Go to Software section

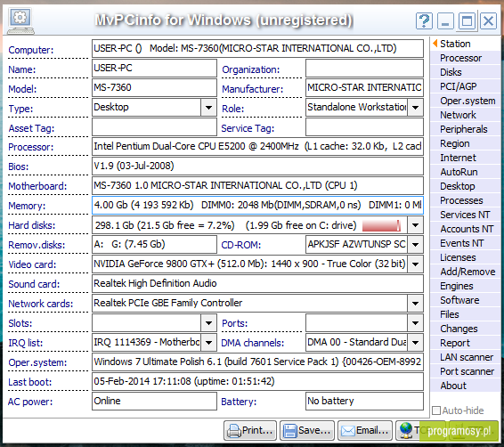pos(465,300)
